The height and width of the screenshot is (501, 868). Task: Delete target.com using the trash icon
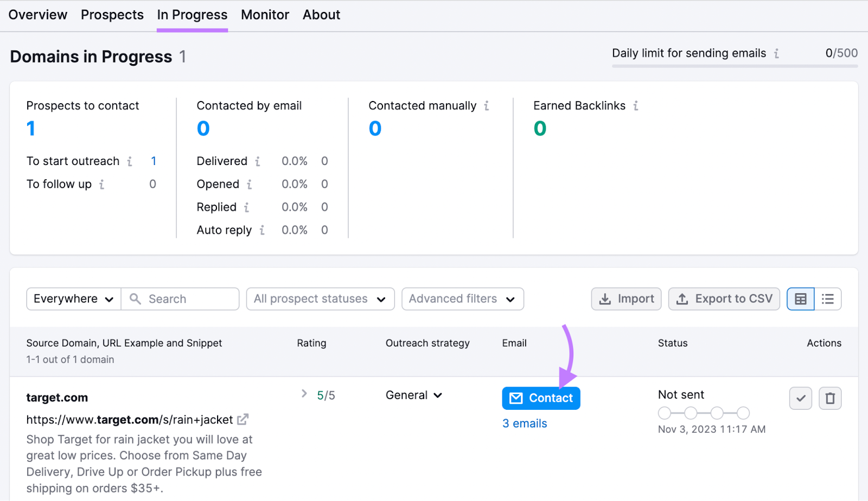[x=830, y=398]
